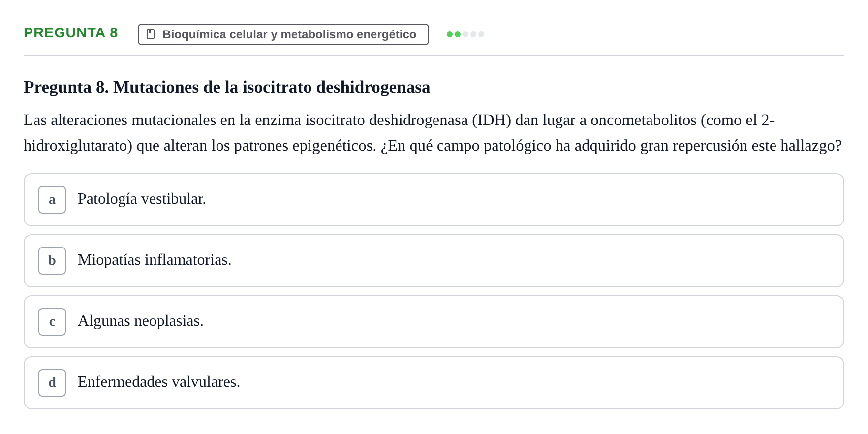
Task: Select option a Patología vestibular
Action: 434,200
